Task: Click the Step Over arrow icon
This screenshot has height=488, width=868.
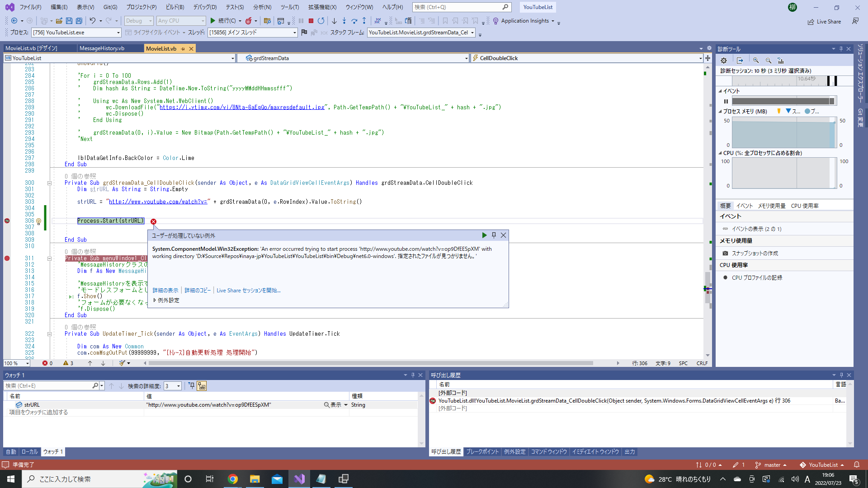Action: (354, 21)
